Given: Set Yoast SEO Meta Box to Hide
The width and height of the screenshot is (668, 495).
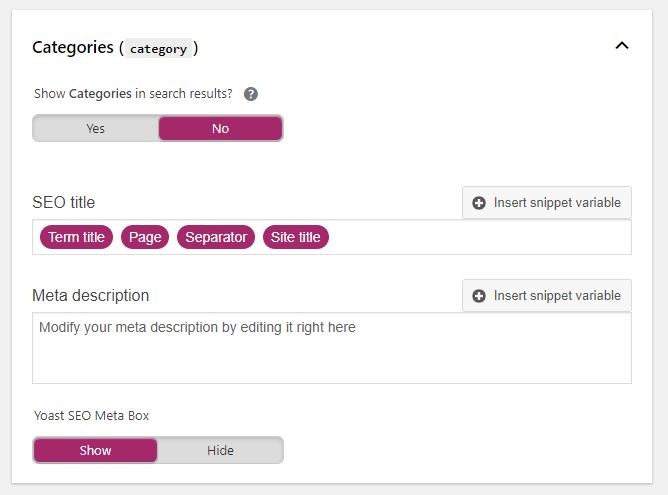Looking at the screenshot, I should click(220, 450).
